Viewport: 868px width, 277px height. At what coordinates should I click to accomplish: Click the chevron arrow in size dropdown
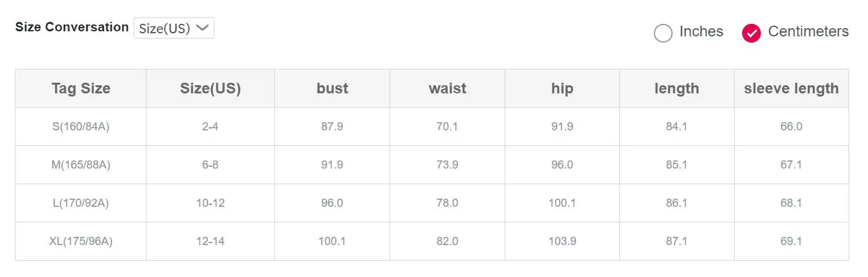tap(202, 28)
